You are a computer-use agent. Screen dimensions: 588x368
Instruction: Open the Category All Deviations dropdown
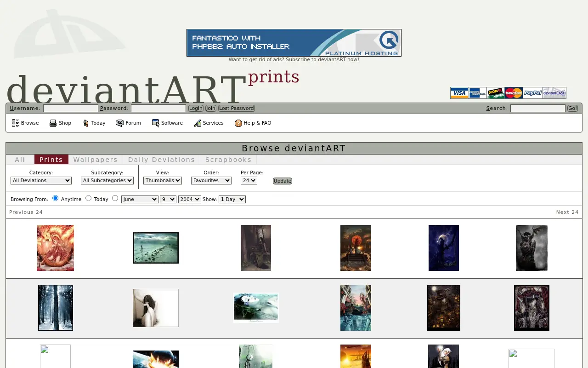tap(41, 180)
